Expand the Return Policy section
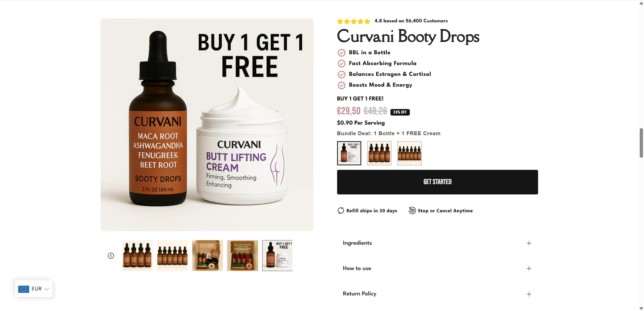The height and width of the screenshot is (311, 644). point(437,294)
